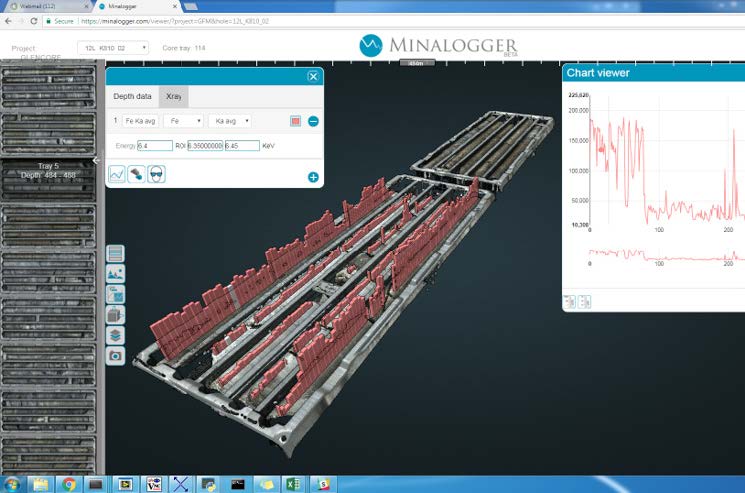
Task: Select the Tray 5 Depth 484-488 thumbnail
Action: [x=48, y=180]
